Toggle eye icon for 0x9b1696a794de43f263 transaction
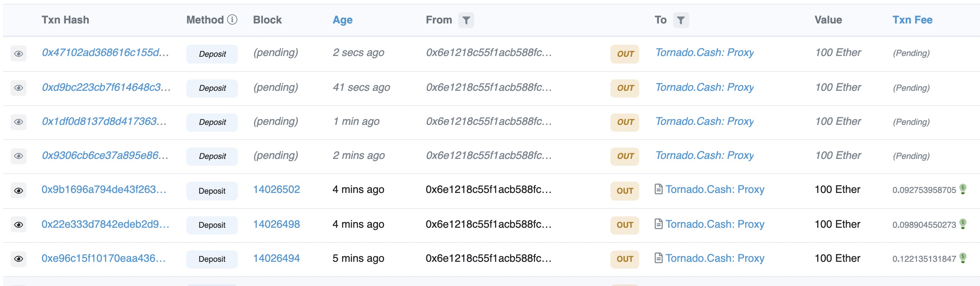Screen dimensions: 980x286 coord(18,191)
